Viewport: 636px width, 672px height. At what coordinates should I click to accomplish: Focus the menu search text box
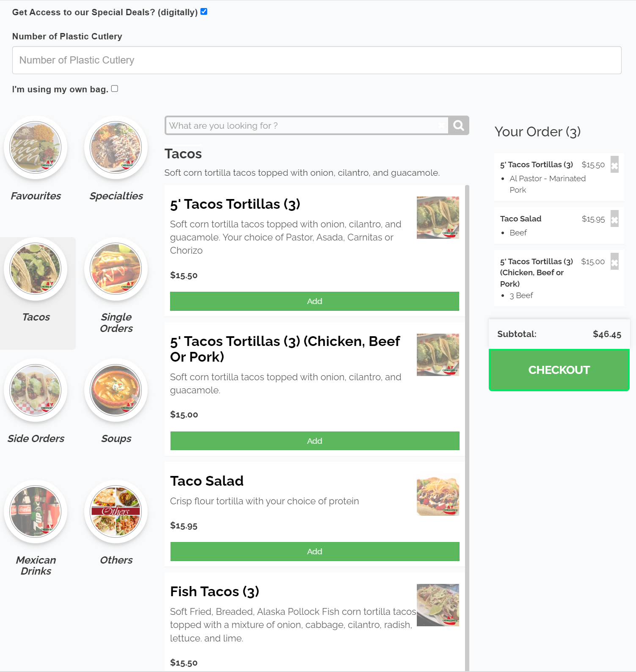(x=305, y=125)
